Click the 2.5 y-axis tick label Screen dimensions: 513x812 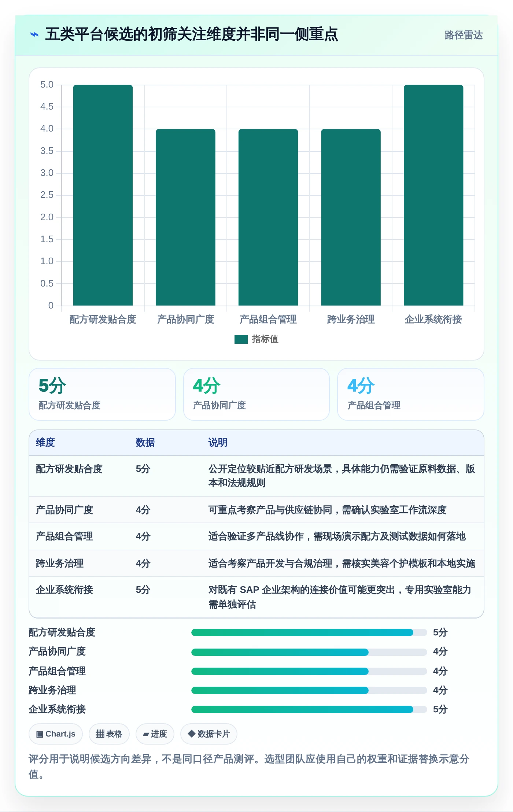[47, 195]
